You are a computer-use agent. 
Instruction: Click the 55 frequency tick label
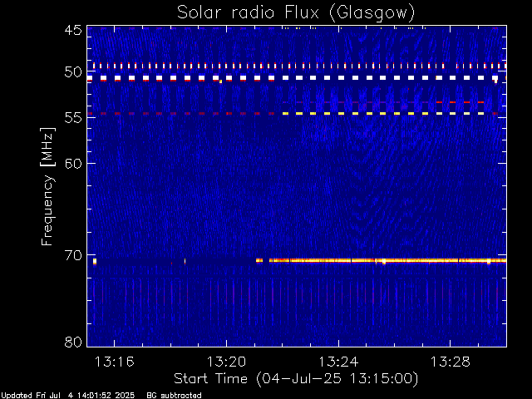tap(73, 118)
